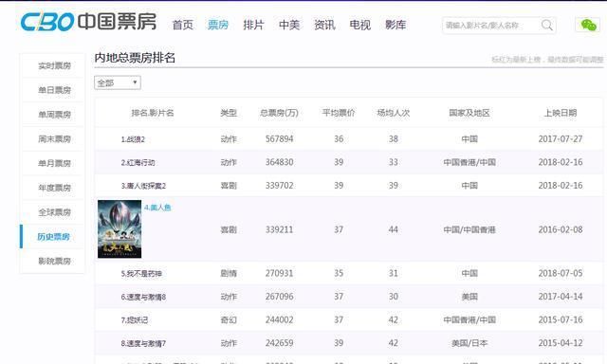Screen dimensions: 607x364
Task: Click the 2018-07-05 release date
Action: (x=561, y=273)
